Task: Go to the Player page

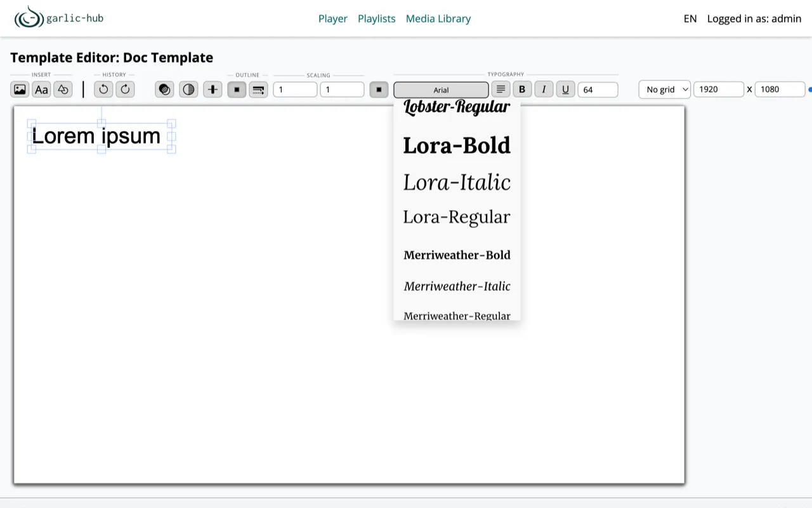Action: coord(333,18)
